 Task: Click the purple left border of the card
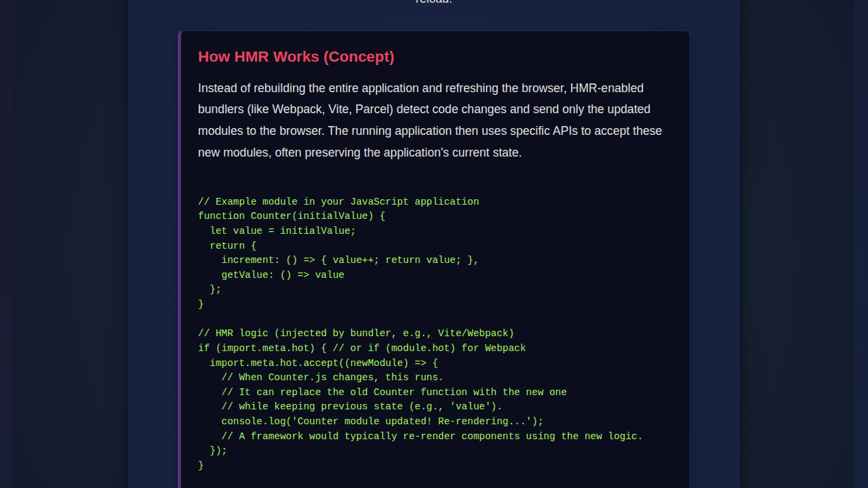178,258
